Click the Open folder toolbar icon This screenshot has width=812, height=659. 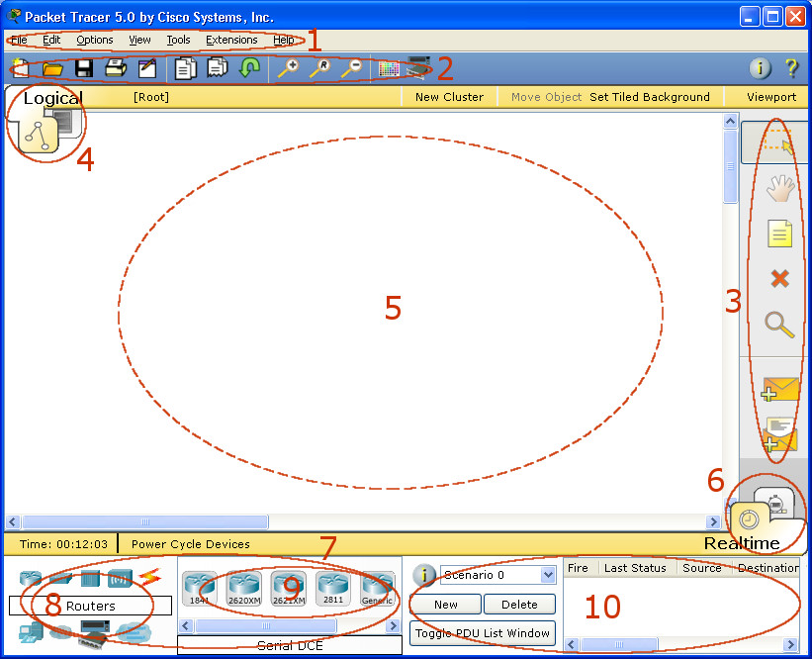52,68
